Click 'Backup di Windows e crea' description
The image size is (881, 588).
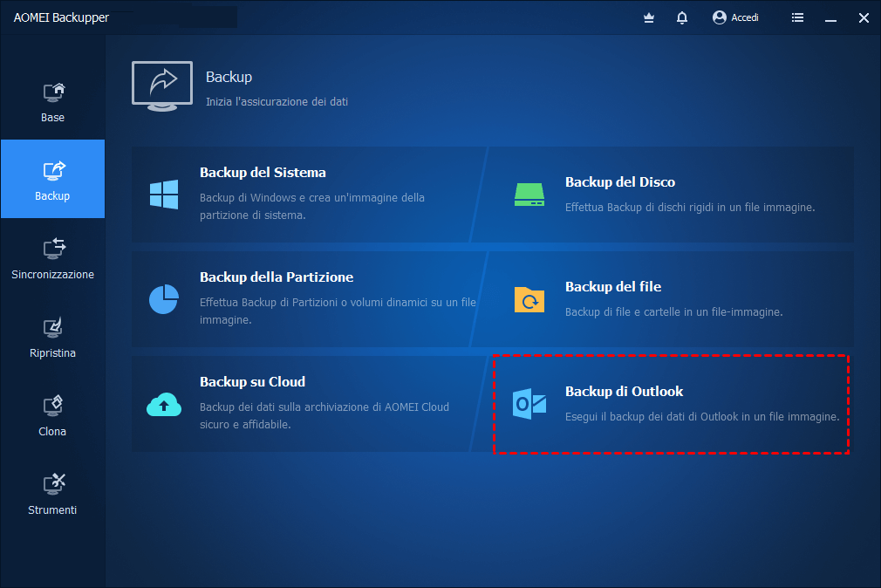(312, 206)
